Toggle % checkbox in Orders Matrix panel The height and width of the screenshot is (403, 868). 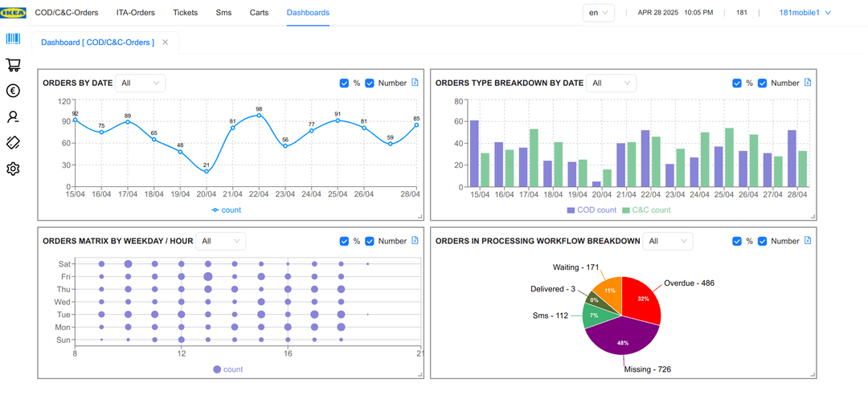point(344,241)
